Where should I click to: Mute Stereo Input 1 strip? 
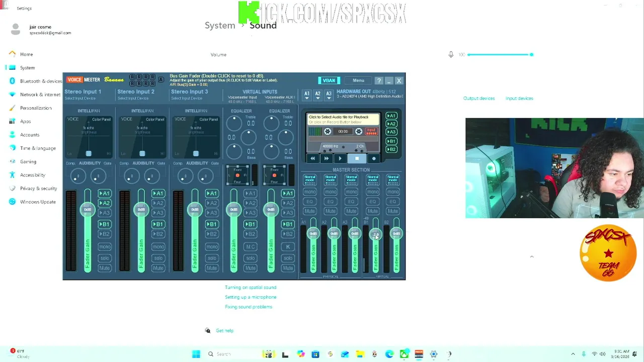tap(105, 268)
